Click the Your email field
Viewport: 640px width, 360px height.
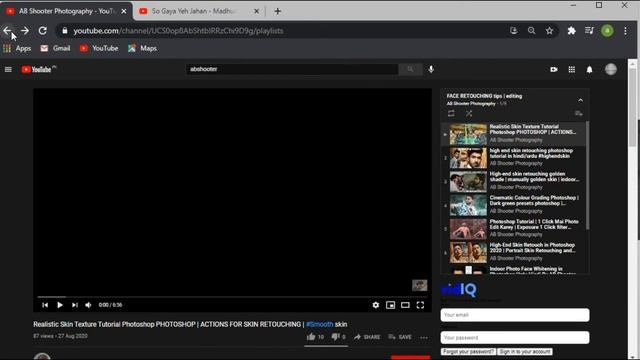tap(515, 315)
